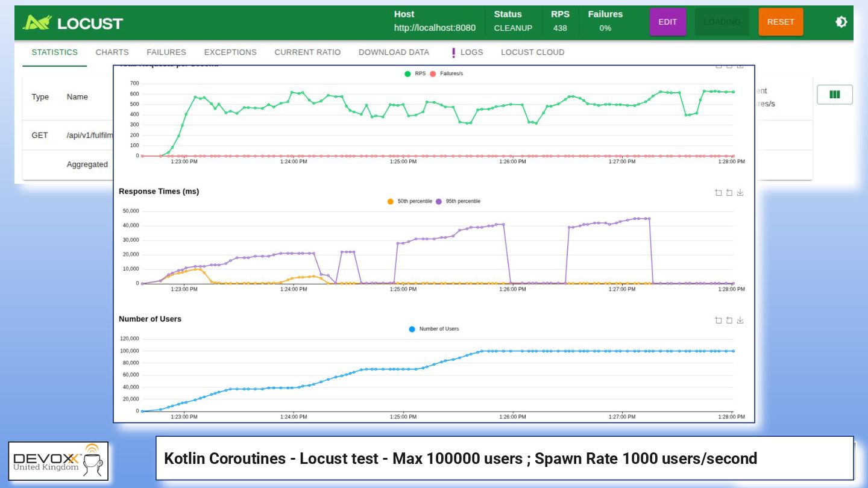Toggle the Number of Users legend swatch
The height and width of the screenshot is (488, 868).
pos(412,329)
